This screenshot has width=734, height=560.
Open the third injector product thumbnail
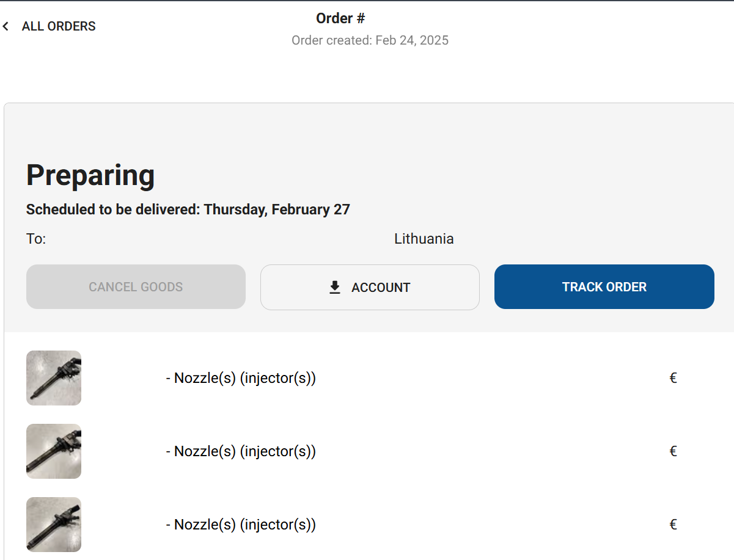click(x=54, y=525)
